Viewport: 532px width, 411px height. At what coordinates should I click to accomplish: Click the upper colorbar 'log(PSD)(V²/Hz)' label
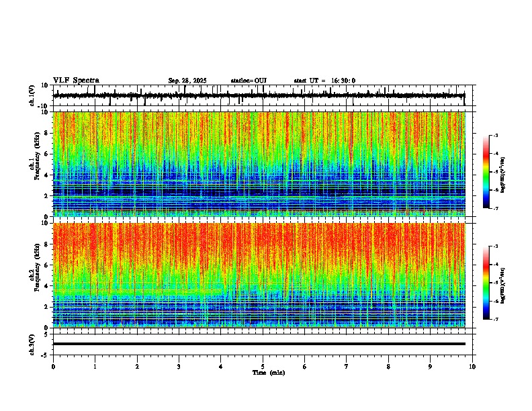[x=503, y=175]
